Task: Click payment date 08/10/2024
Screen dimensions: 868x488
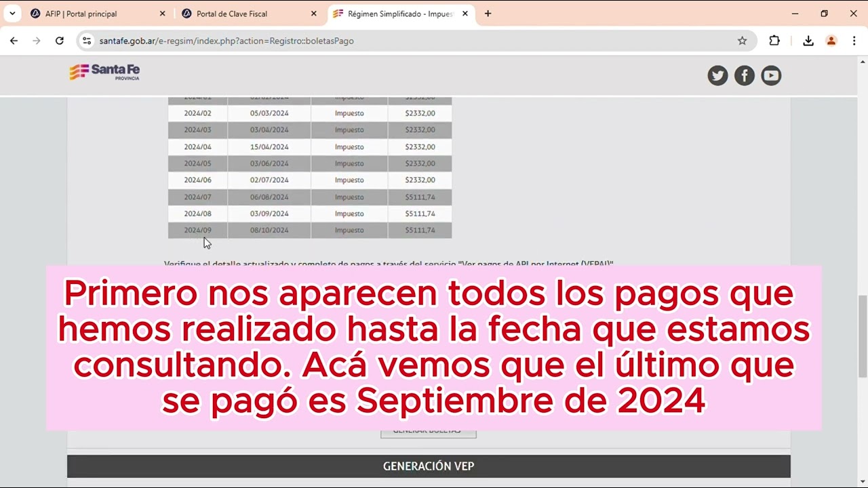Action: (269, 230)
